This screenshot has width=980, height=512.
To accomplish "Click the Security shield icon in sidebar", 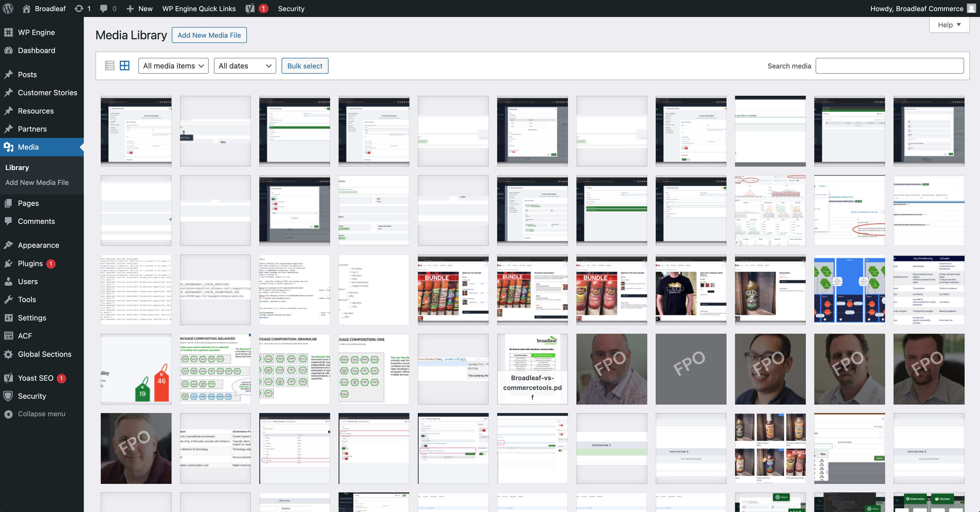I will coord(8,396).
